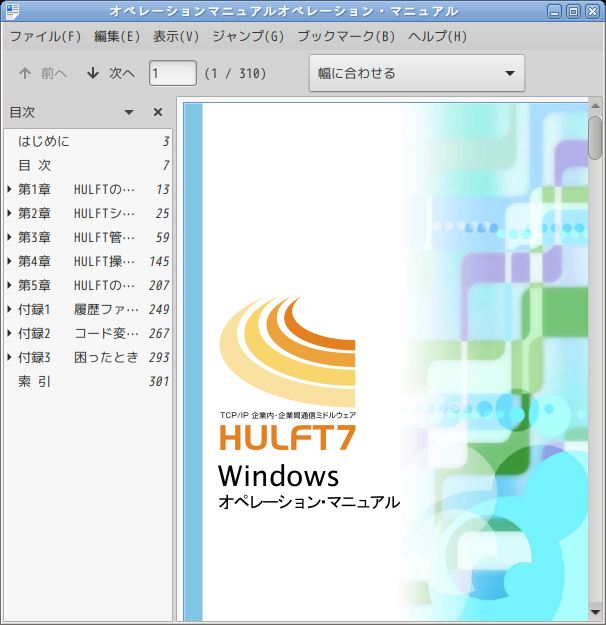
Task: Select the 付録2 コード変… entry
Action: click(89, 333)
